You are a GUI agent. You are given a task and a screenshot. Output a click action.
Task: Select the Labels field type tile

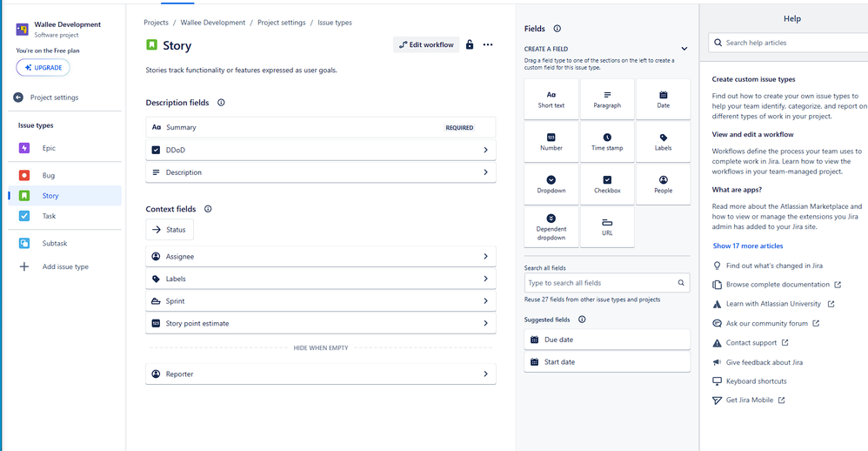pos(664,142)
